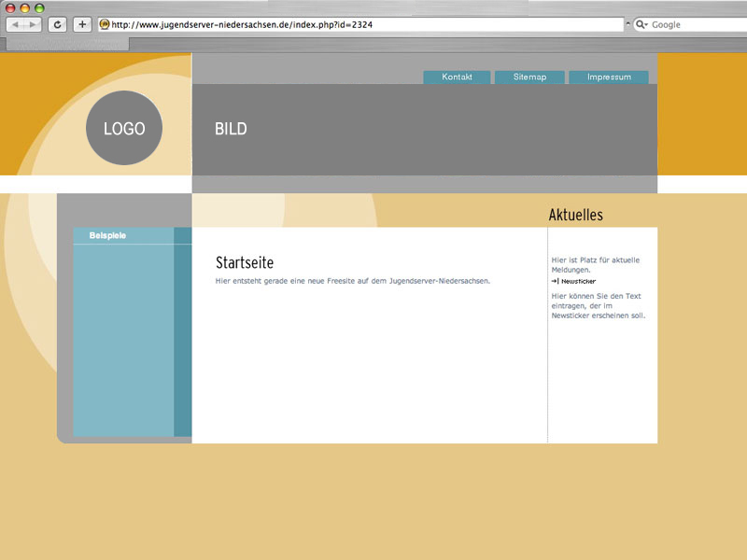Click the circular LOGO placeholder

124,129
